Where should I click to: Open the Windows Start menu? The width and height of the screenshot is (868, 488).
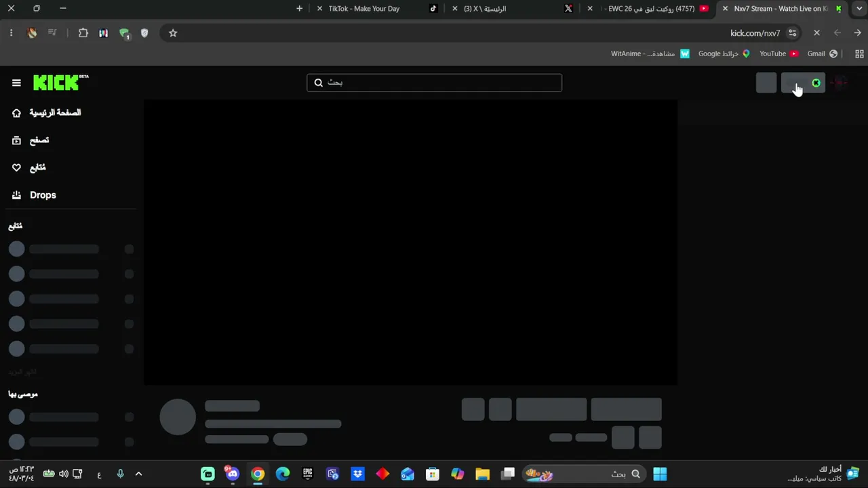click(x=660, y=474)
